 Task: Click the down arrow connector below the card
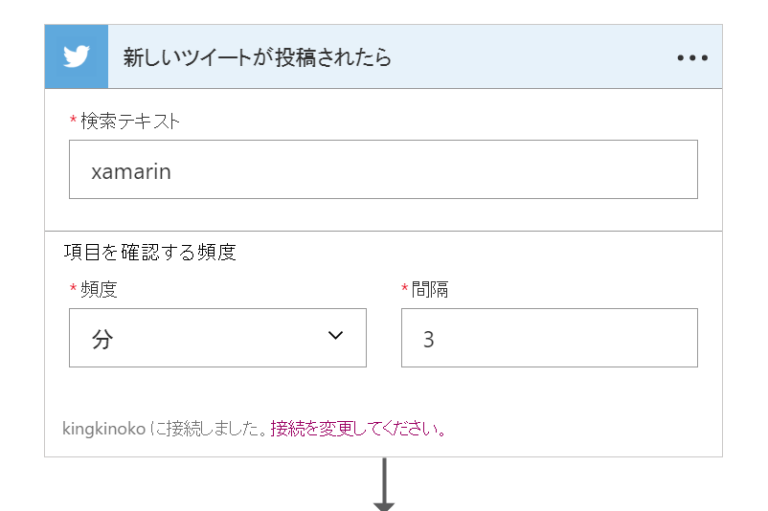coord(384,488)
